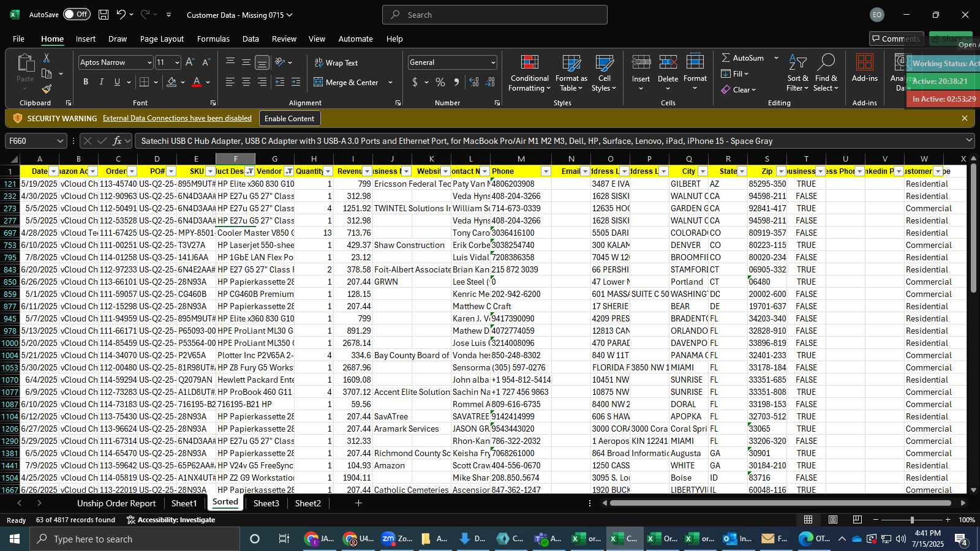
Task: Open the Add-ins pane
Action: (x=864, y=68)
